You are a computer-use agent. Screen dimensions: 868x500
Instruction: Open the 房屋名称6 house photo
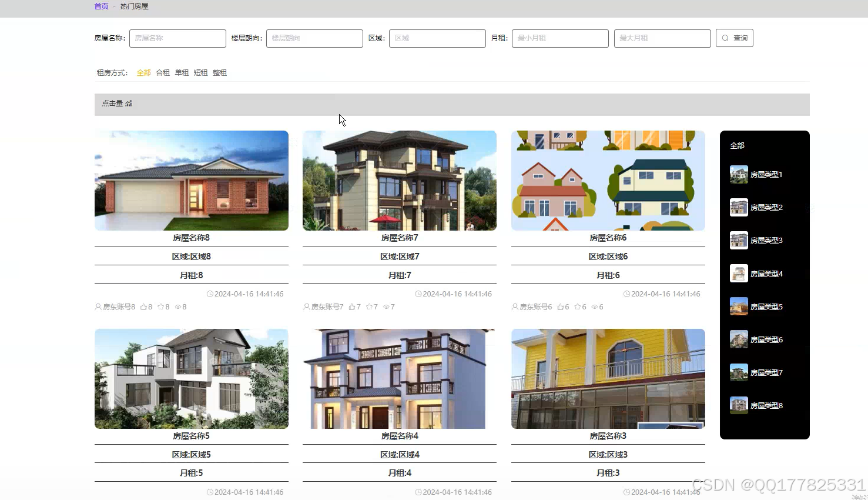click(608, 181)
